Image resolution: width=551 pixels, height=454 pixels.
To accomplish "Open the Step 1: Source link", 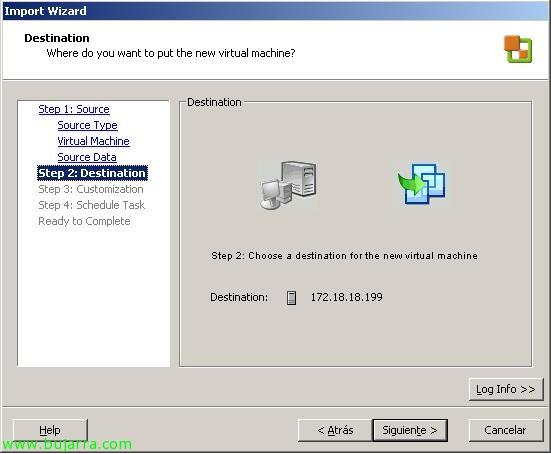I will pos(74,109).
